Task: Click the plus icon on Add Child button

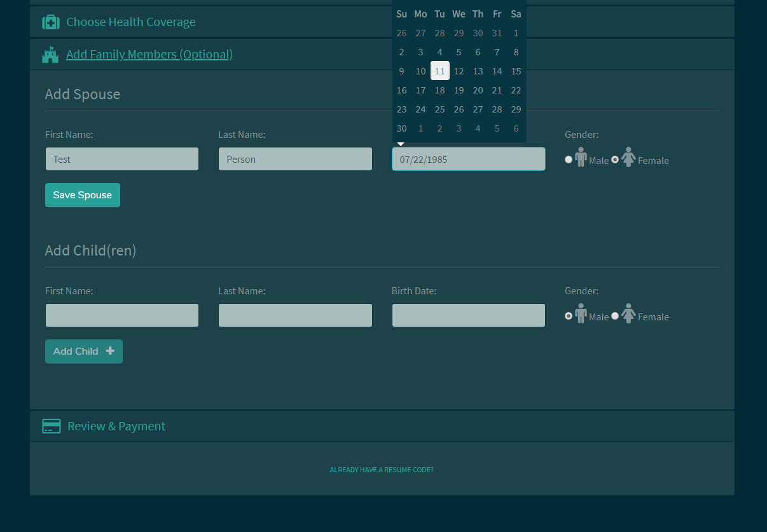Action: (x=110, y=351)
